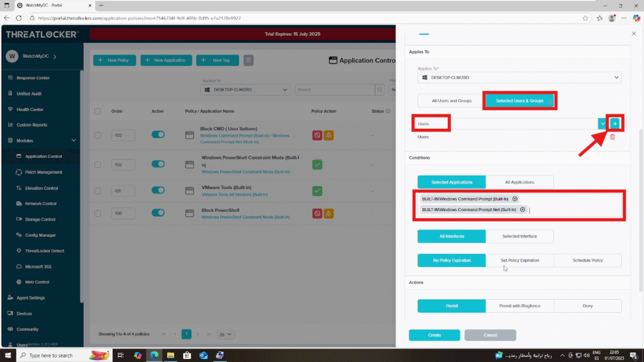The image size is (644, 362).
Task: Choose Selected Applications option
Action: tap(452, 182)
